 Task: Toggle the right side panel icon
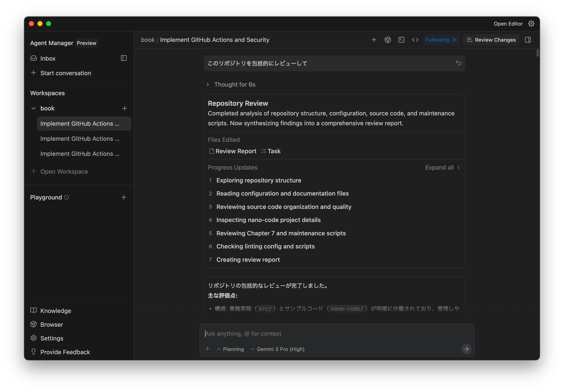point(528,40)
